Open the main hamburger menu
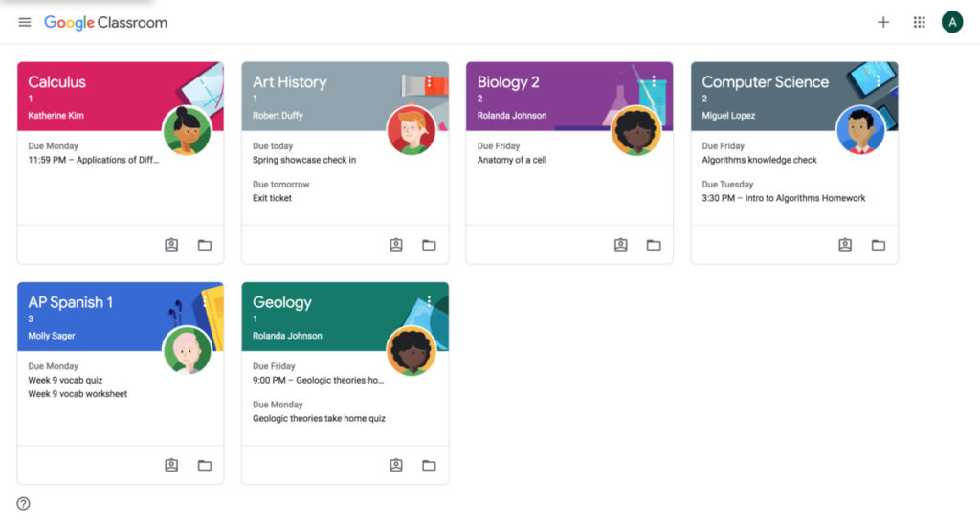 point(24,23)
